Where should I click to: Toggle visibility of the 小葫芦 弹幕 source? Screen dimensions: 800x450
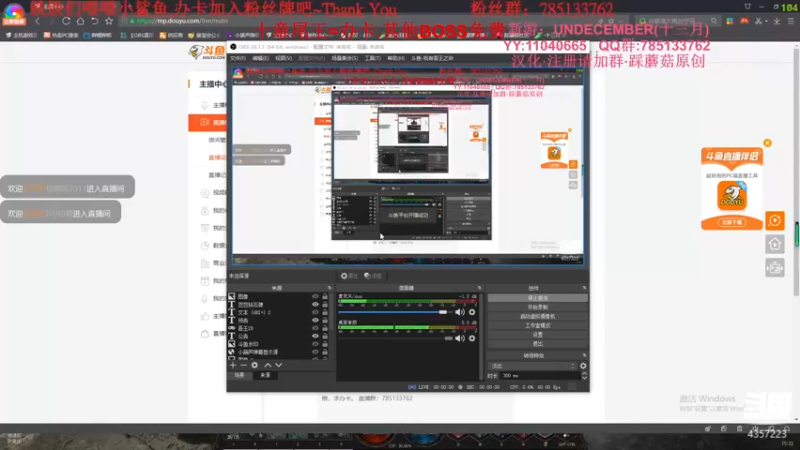click(x=315, y=352)
